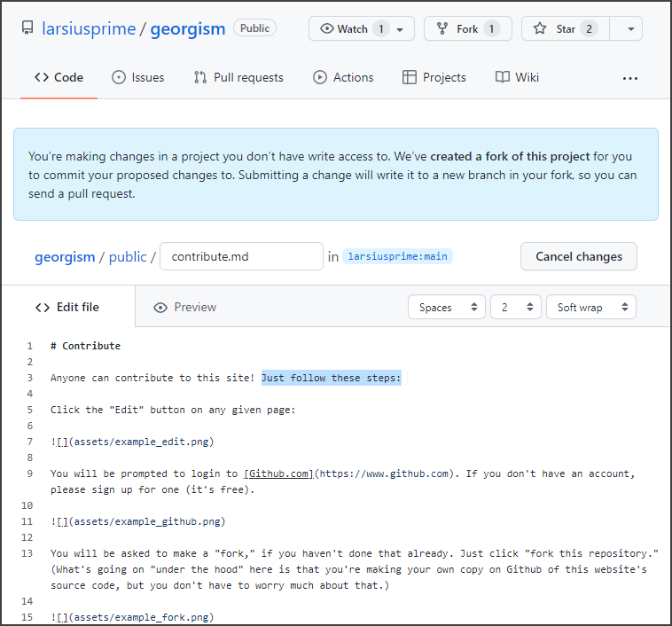Switch to the Code tab
Screen dimensions: 672x626
(x=59, y=78)
